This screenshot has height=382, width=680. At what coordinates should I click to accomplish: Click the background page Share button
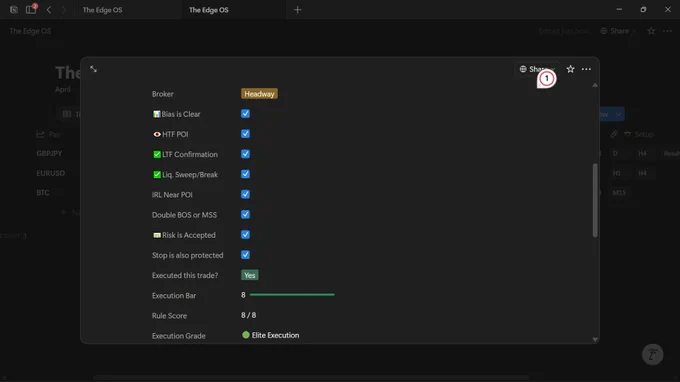point(618,31)
